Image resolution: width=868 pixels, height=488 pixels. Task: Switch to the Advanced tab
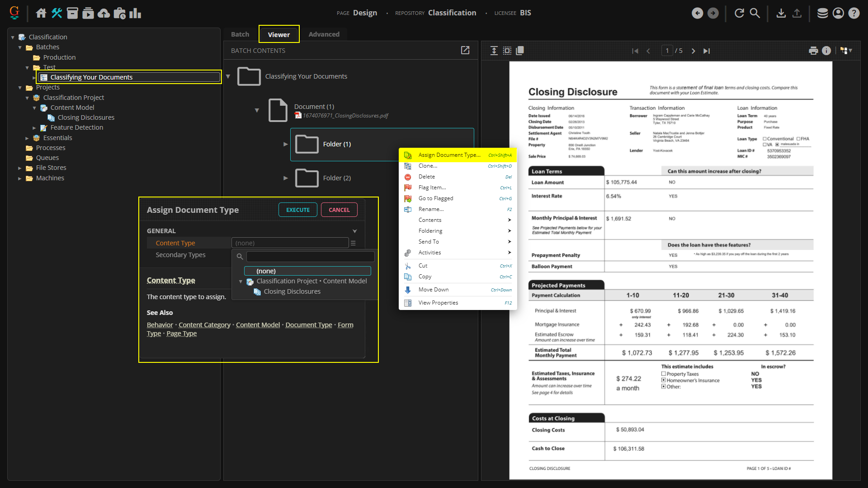pos(324,34)
